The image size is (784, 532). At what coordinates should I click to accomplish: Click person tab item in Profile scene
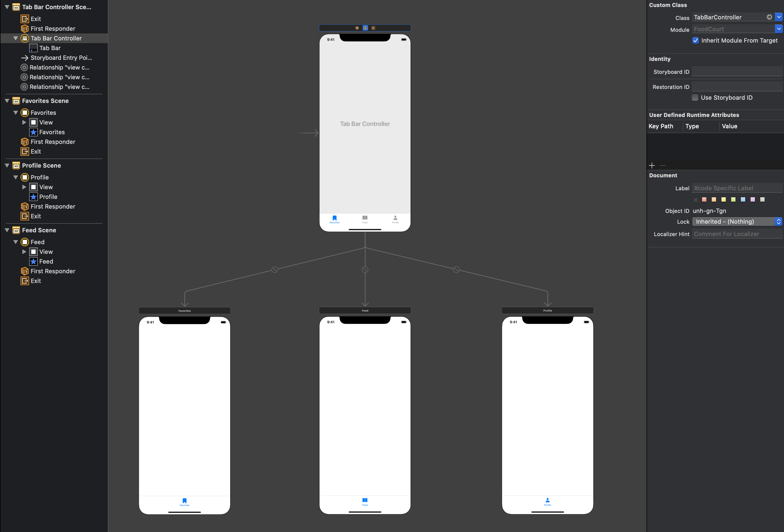pos(547,502)
